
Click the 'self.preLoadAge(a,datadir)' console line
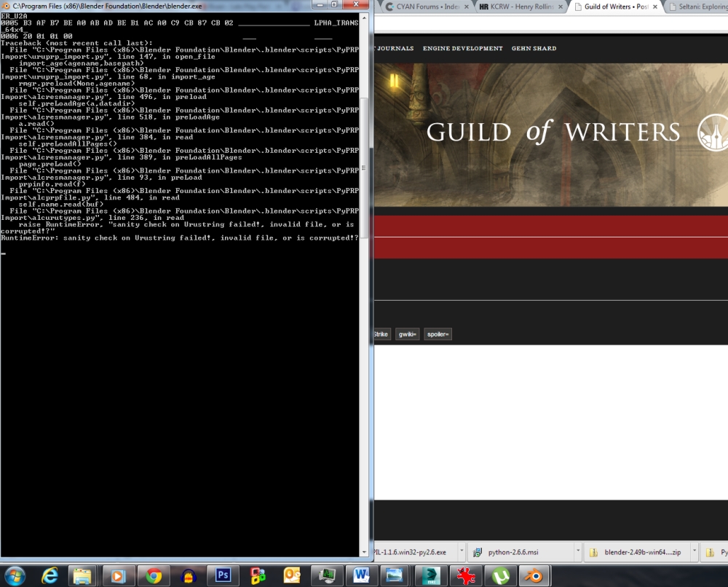click(76, 103)
